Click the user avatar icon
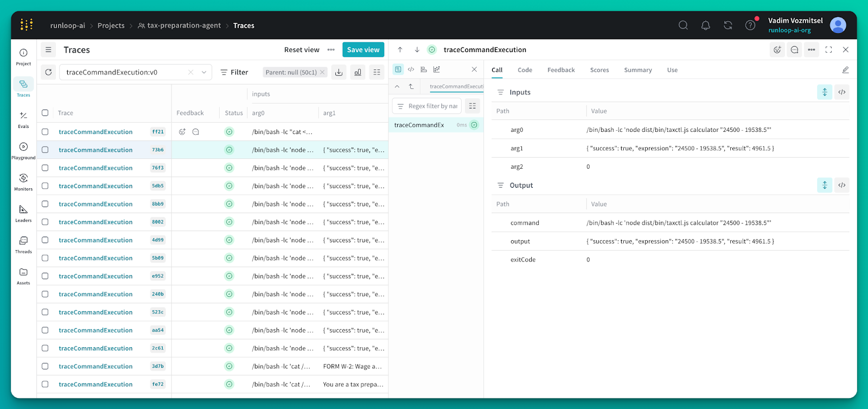This screenshot has height=409, width=868. click(838, 25)
